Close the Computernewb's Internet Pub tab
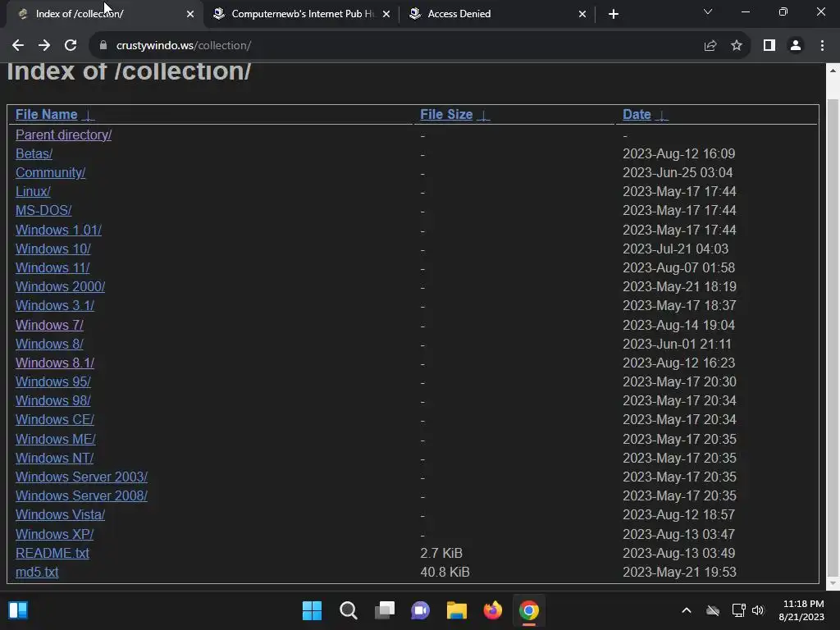The width and height of the screenshot is (840, 630). coord(386,14)
